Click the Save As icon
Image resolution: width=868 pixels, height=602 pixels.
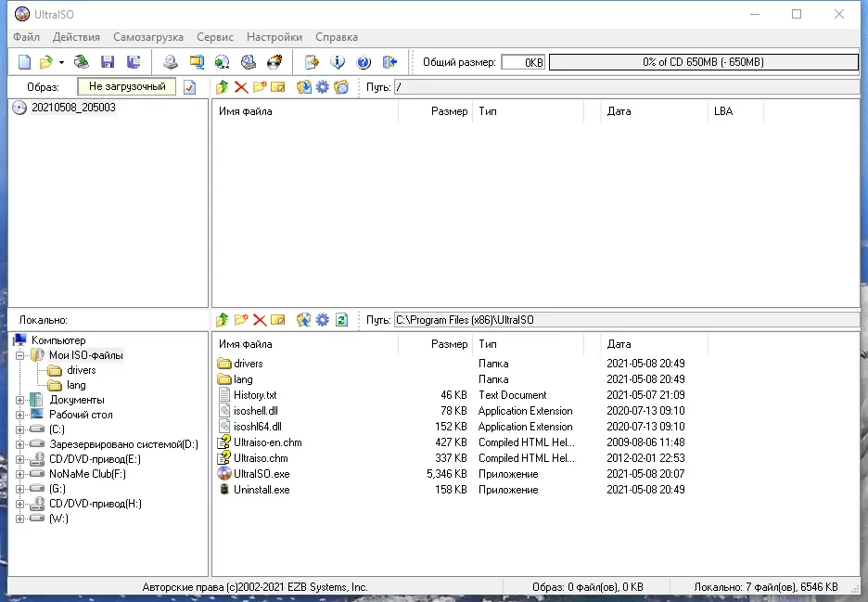pyautogui.click(x=134, y=62)
